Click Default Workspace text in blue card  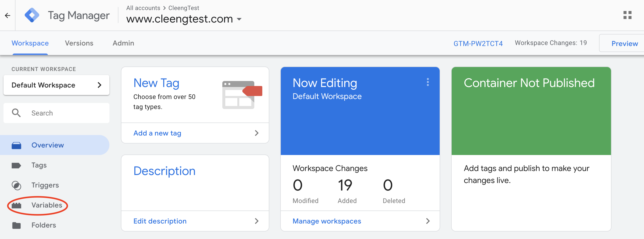click(x=327, y=96)
